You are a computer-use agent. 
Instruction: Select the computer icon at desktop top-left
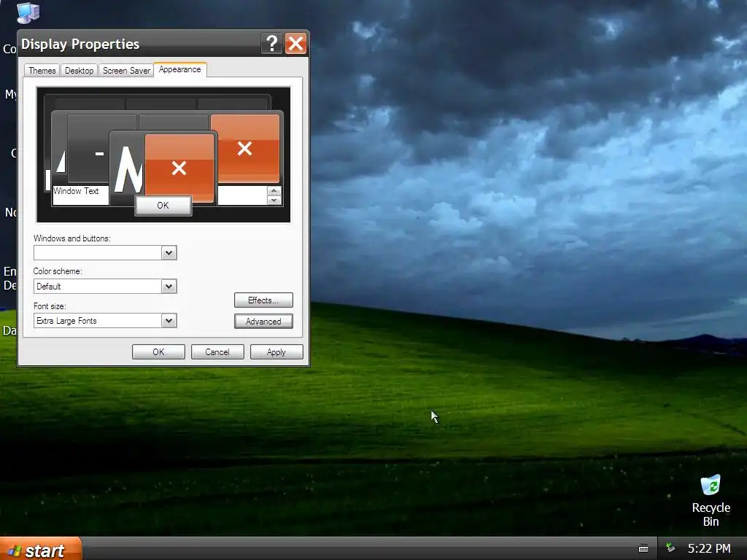pos(28,13)
